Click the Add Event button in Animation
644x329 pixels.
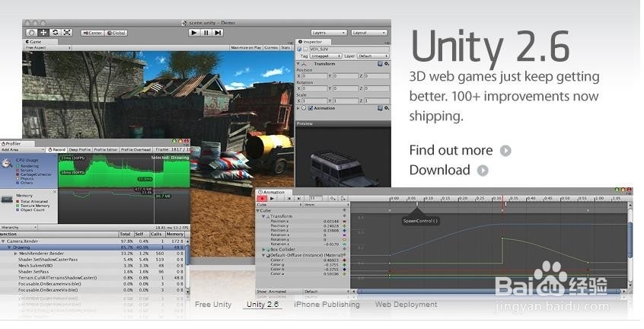coord(343,198)
